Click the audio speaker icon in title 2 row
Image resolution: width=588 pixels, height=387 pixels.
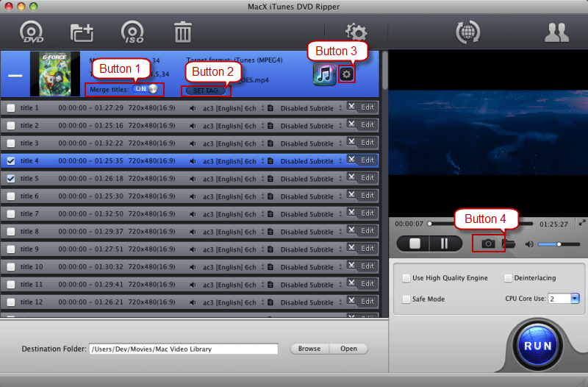tap(193, 126)
